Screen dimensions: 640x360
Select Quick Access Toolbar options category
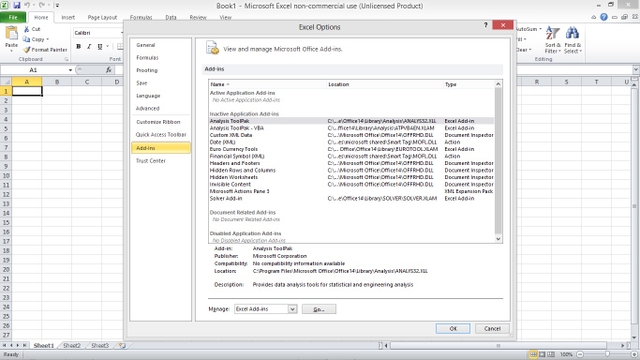(161, 134)
